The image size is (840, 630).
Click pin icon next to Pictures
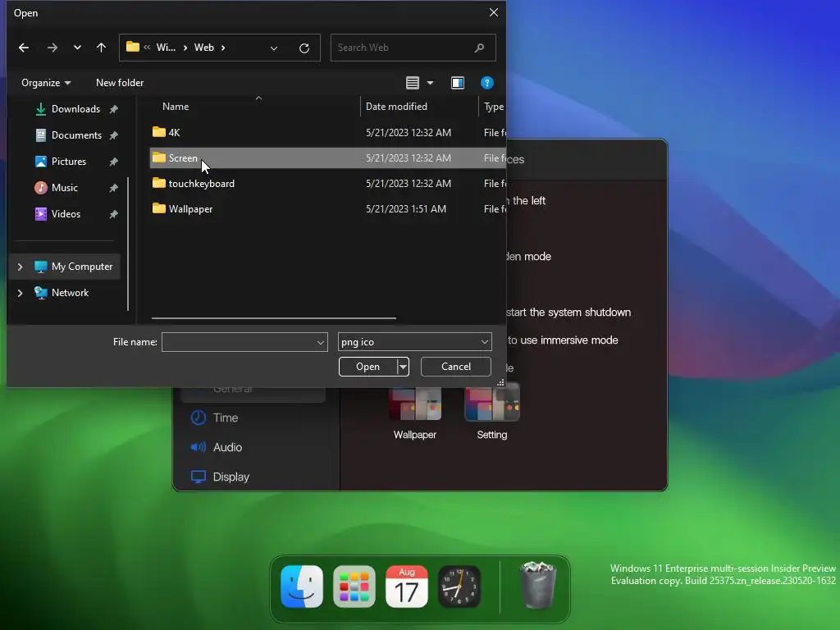pyautogui.click(x=113, y=162)
